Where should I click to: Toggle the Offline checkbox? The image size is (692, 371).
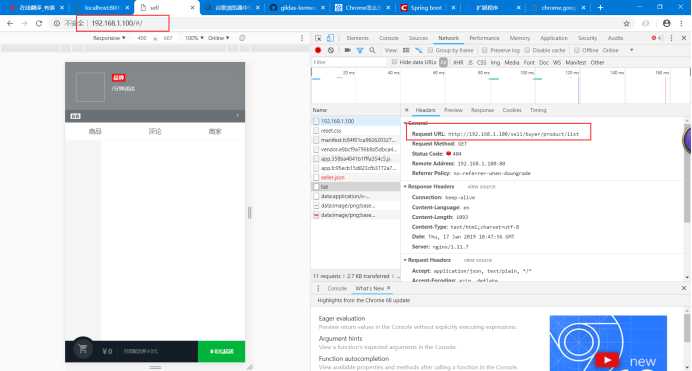pyautogui.click(x=576, y=50)
